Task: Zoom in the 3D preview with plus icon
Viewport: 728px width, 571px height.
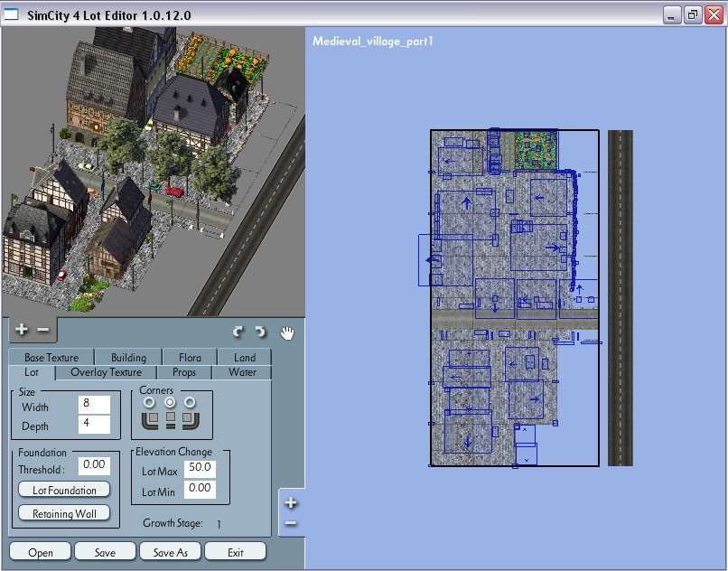Action: tap(21, 330)
